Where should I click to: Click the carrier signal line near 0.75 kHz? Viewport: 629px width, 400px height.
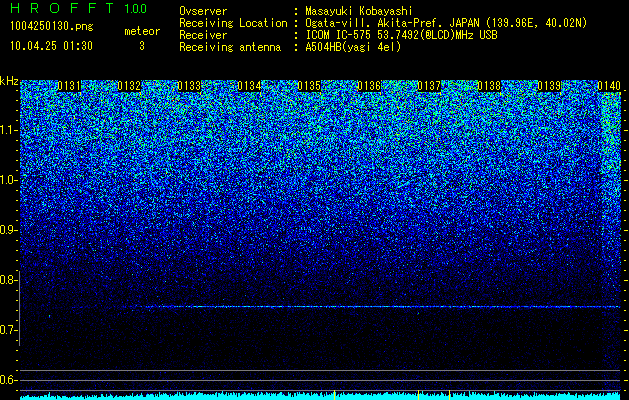pyautogui.click(x=377, y=307)
